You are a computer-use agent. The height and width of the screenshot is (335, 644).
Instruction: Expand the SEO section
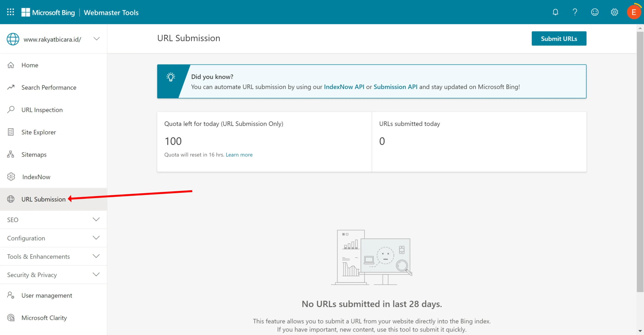point(53,220)
